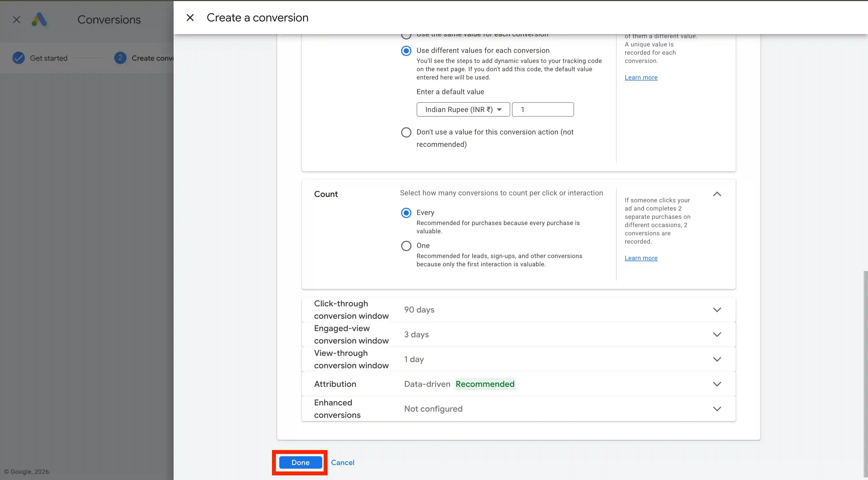Viewport: 868px width, 480px height.
Task: Close the Conversions page behind the dialog
Action: (17, 20)
